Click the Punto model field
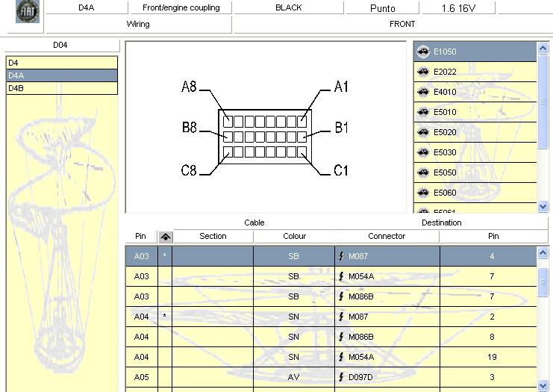The width and height of the screenshot is (553, 392). point(383,7)
